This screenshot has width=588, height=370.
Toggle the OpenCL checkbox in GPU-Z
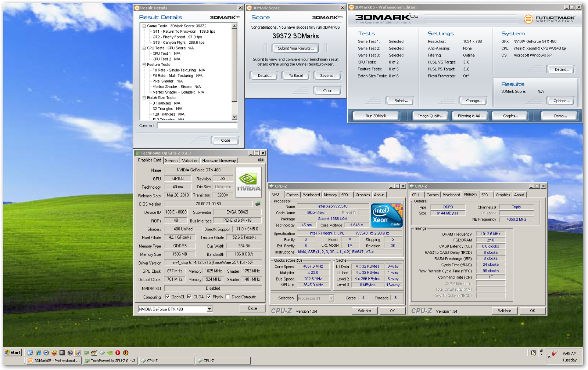pos(168,297)
